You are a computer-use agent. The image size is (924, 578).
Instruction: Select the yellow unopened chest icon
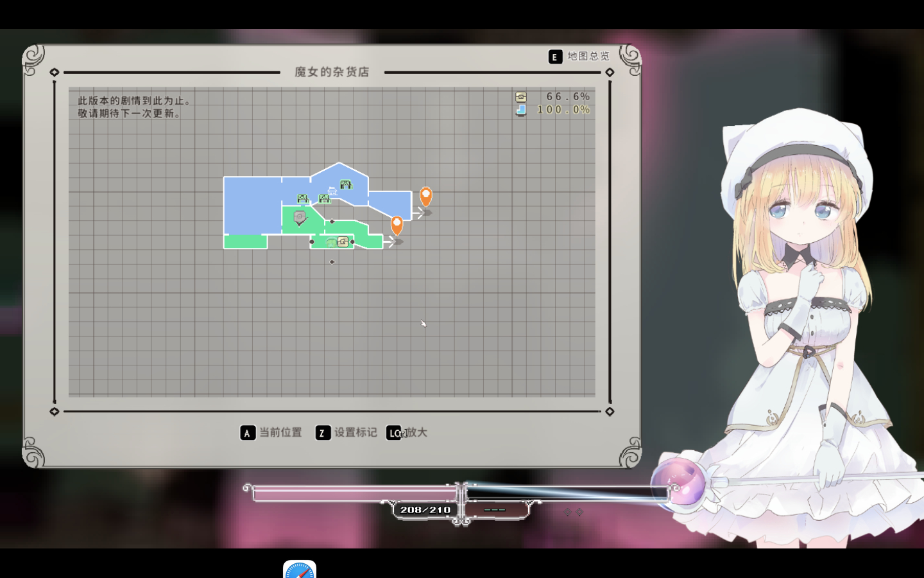pyautogui.click(x=343, y=241)
